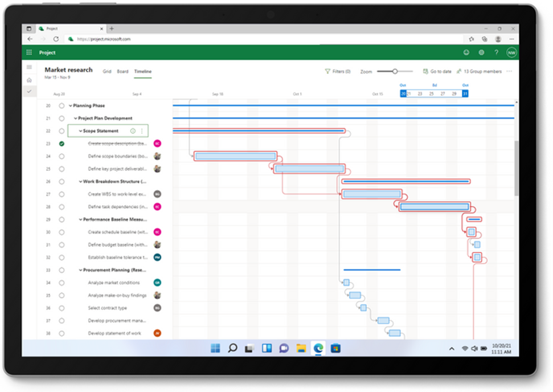553x392 pixels.
Task: Open Microsoft Store from the taskbar
Action: click(335, 348)
